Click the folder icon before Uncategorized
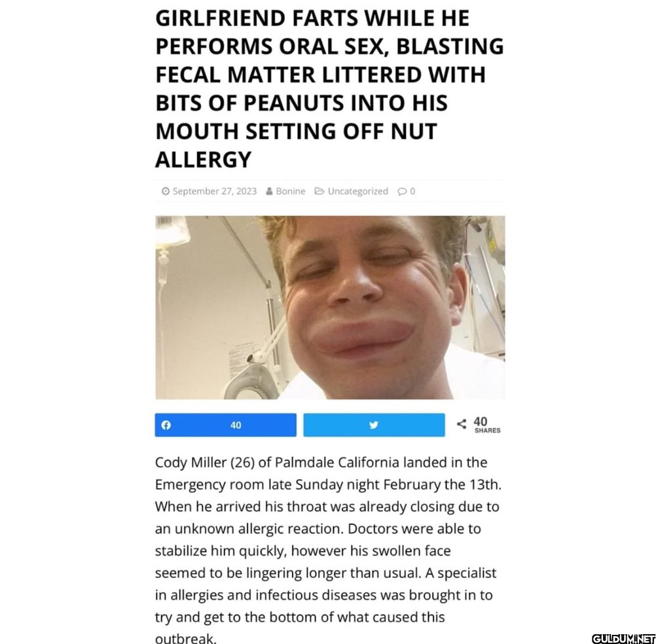 coord(320,191)
